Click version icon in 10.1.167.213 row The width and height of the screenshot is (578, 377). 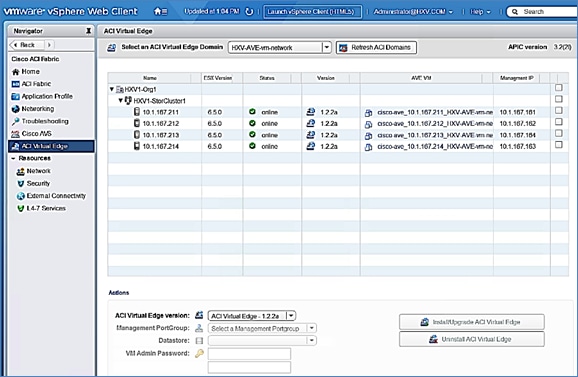click(311, 135)
